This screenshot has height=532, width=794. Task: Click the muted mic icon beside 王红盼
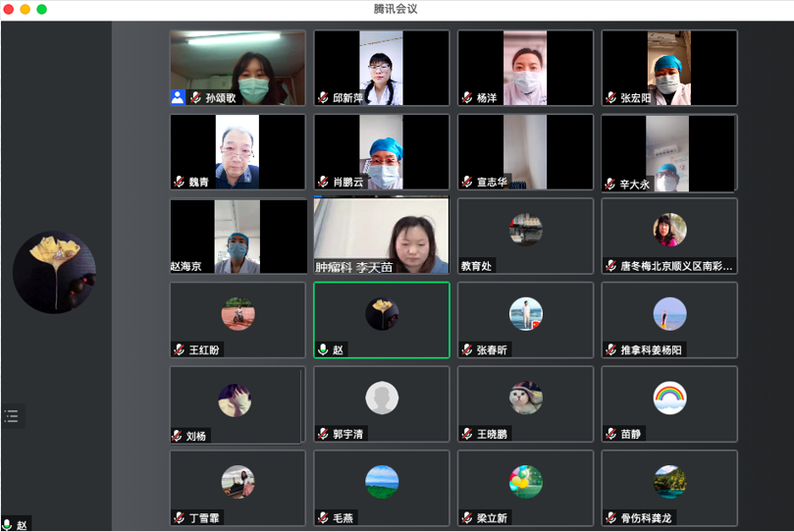point(179,349)
